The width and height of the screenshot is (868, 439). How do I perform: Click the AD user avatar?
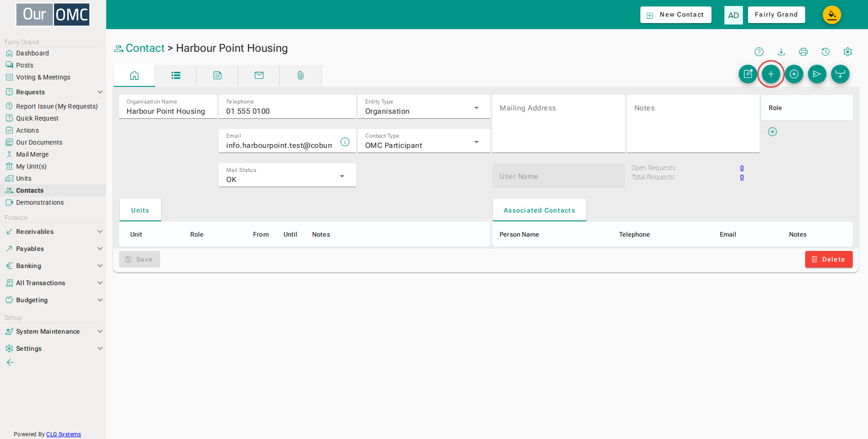coord(734,15)
